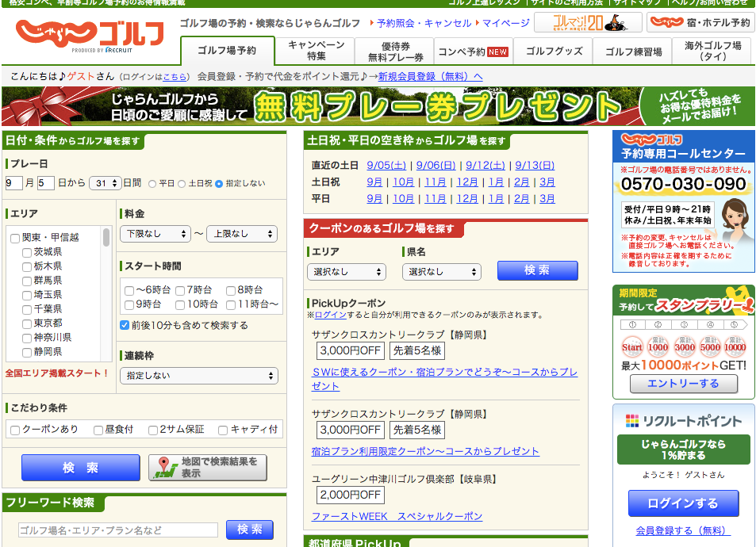
Task: Click the フリーワード検索 検索 button
Action: click(x=250, y=530)
